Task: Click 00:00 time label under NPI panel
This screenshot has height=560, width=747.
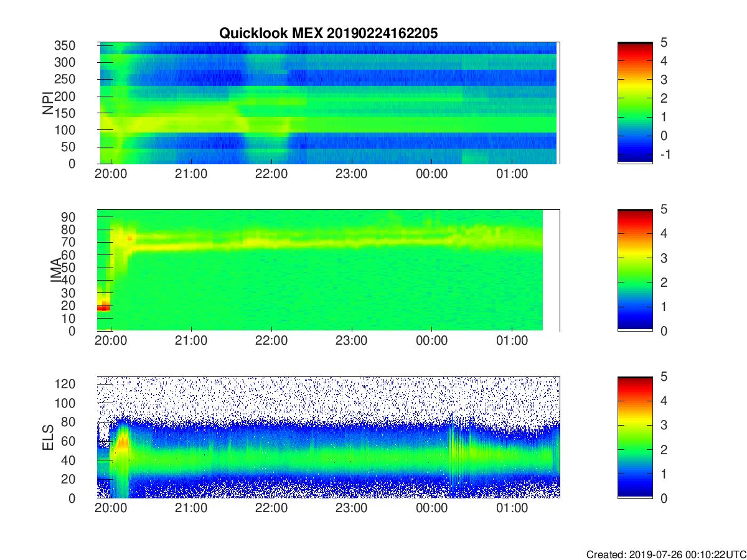Action: tap(432, 174)
